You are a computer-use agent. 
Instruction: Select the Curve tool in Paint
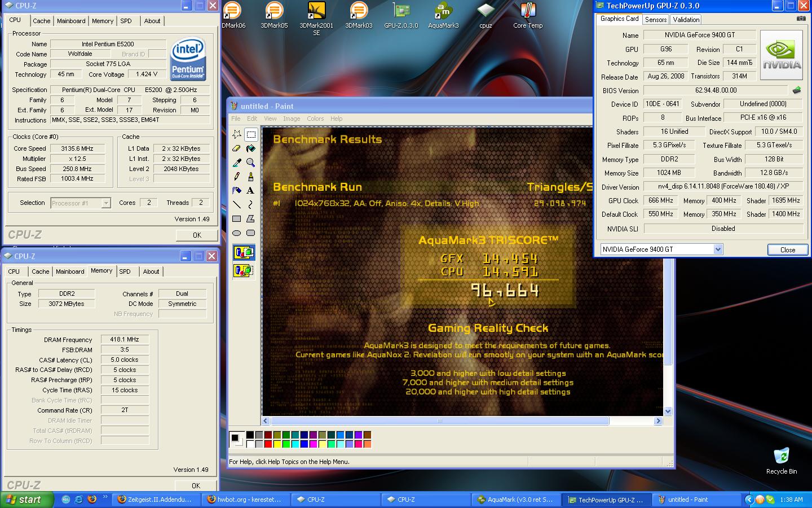[251, 204]
